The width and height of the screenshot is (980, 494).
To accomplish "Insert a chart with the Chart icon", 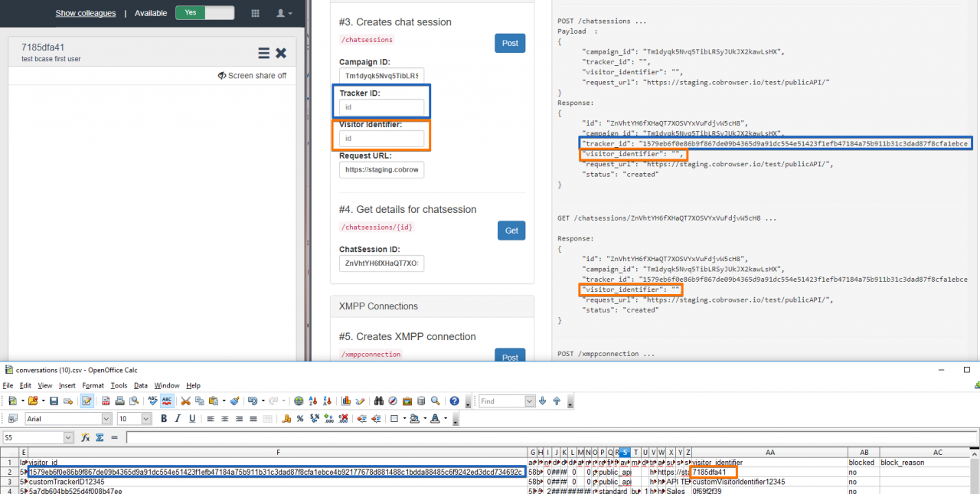I will click(x=346, y=401).
